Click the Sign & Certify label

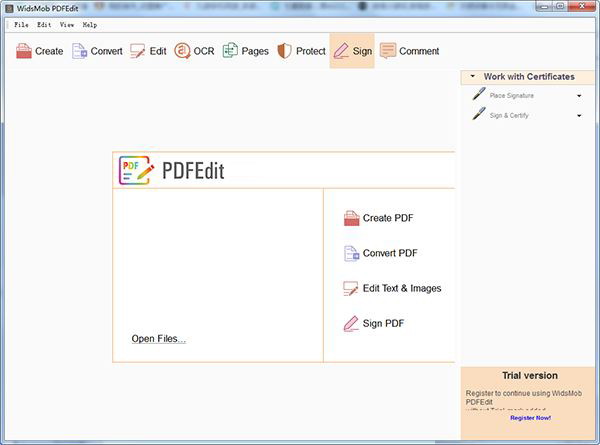tap(509, 116)
